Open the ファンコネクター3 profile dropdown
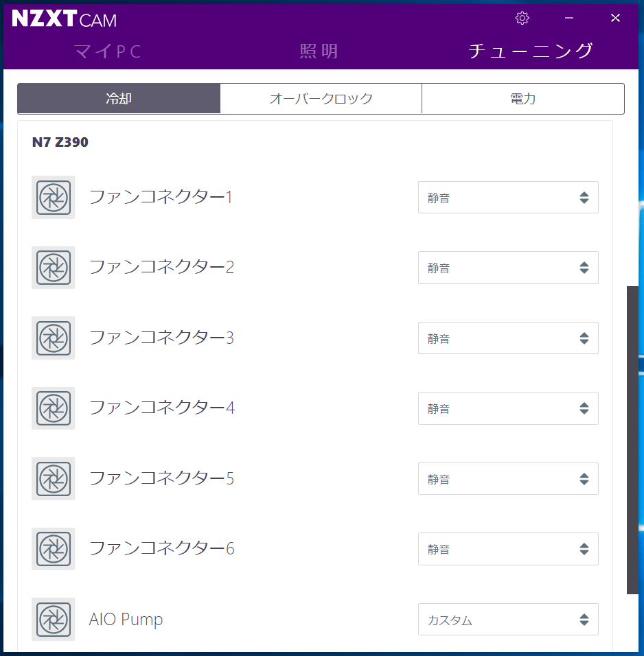644x656 pixels. pos(508,338)
